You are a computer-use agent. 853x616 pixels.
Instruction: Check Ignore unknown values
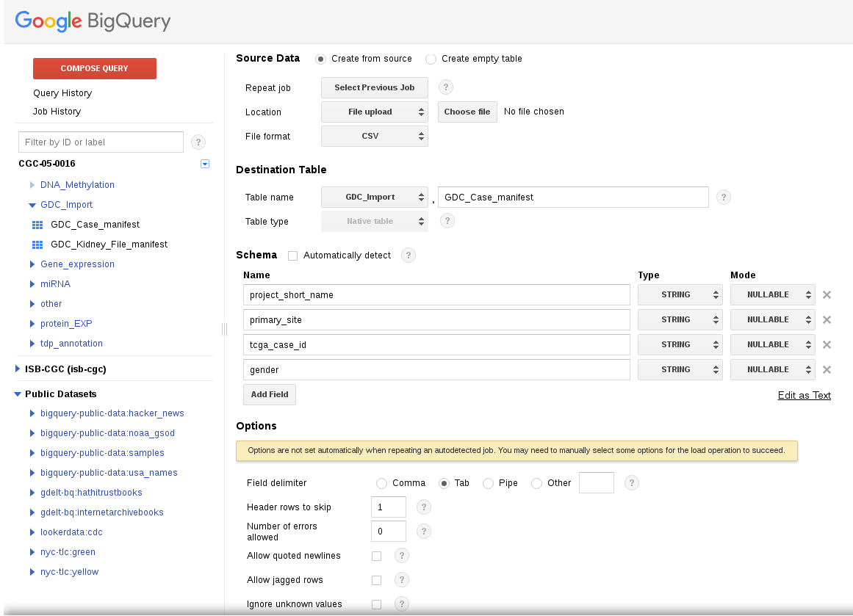[x=376, y=604]
